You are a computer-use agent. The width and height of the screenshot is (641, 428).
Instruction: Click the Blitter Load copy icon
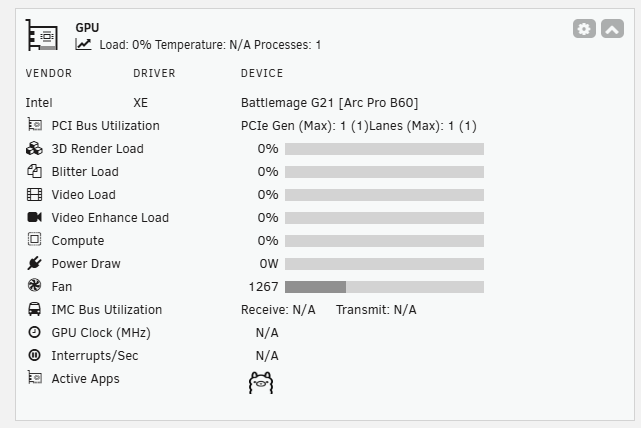click(34, 171)
